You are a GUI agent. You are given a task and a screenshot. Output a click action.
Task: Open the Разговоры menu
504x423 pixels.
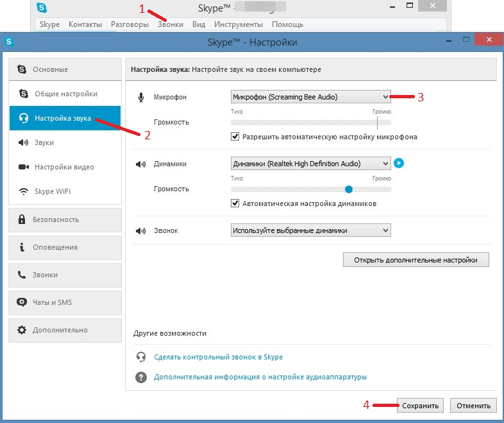130,24
